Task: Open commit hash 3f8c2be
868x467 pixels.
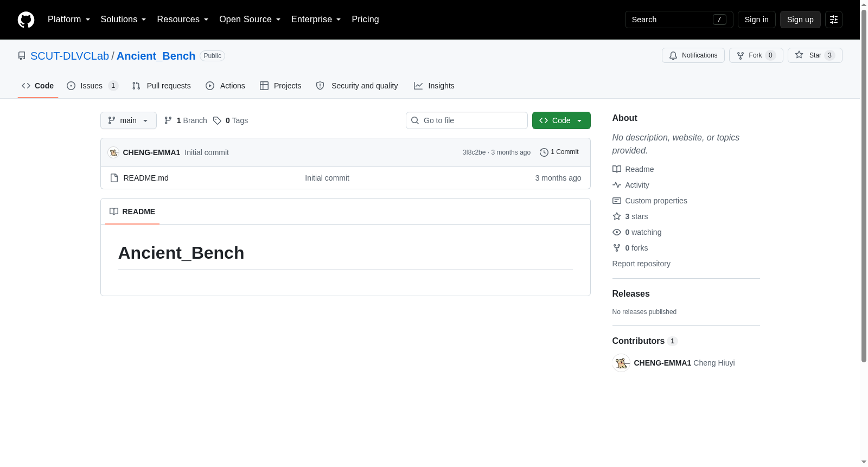Action: pyautogui.click(x=474, y=152)
